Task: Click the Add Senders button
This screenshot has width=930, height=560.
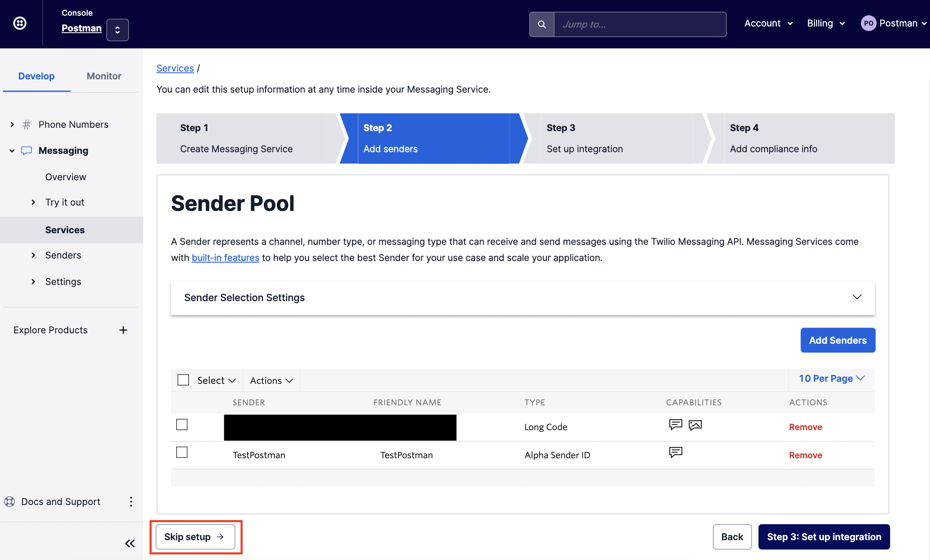Action: 838,340
